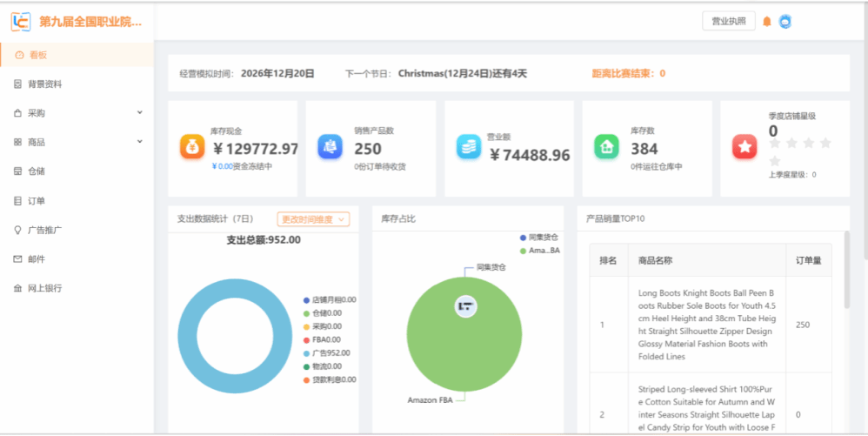Click the 距离比赛结束：0 text

[x=629, y=73]
